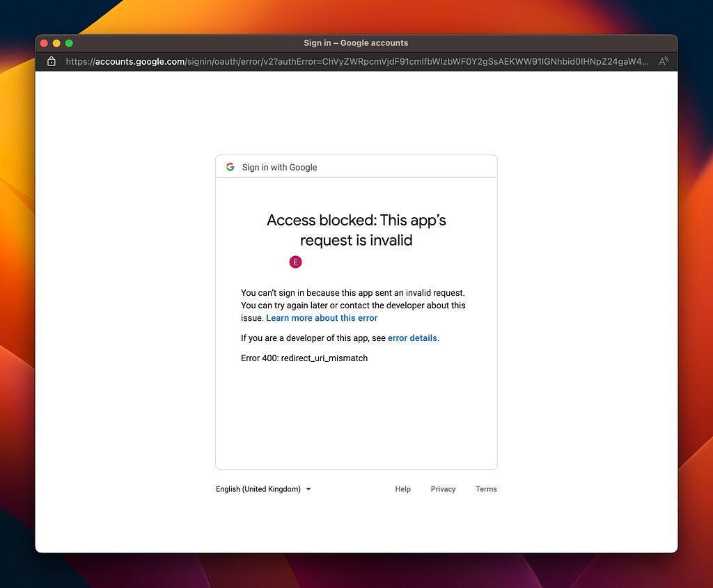
Task: Open the Terms link
Action: [486, 489]
